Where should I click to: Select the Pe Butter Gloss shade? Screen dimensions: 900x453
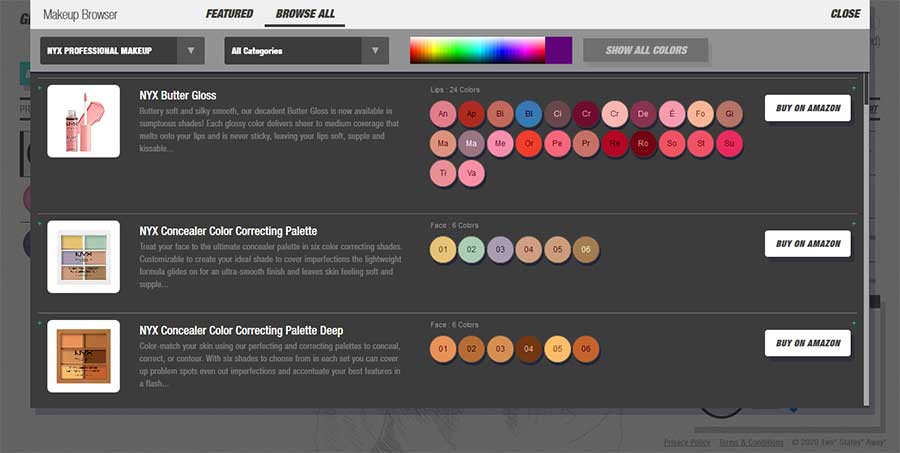pos(557,144)
